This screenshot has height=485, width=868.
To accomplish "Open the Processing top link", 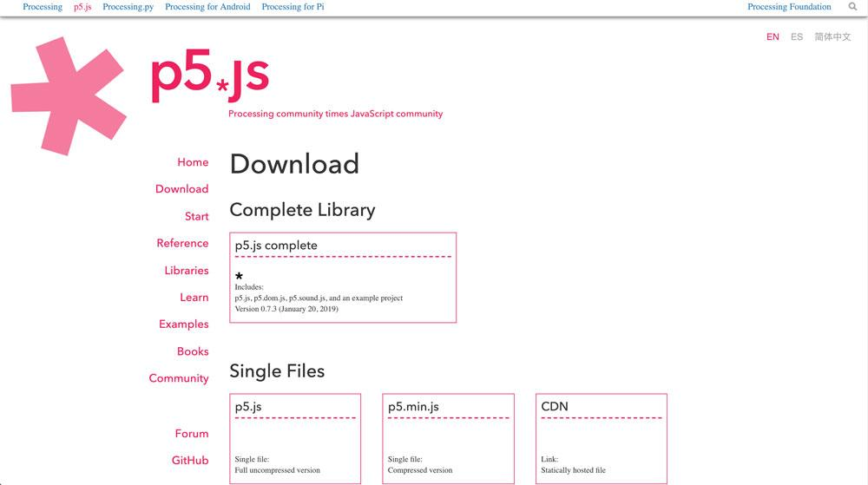I will coord(43,7).
